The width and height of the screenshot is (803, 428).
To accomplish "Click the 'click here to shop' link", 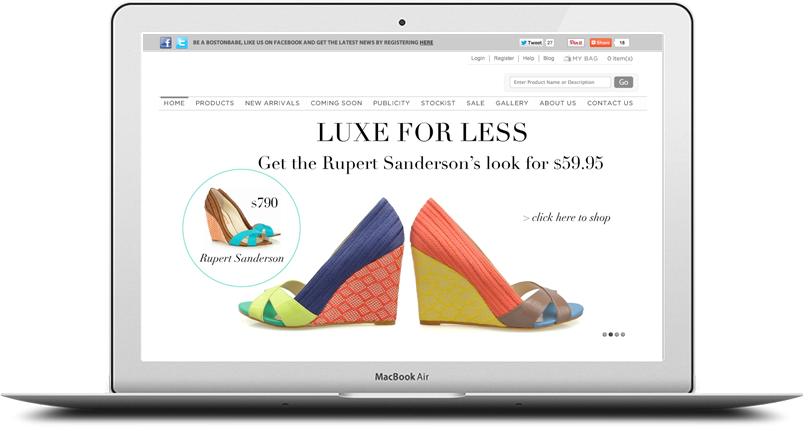I will [x=566, y=218].
